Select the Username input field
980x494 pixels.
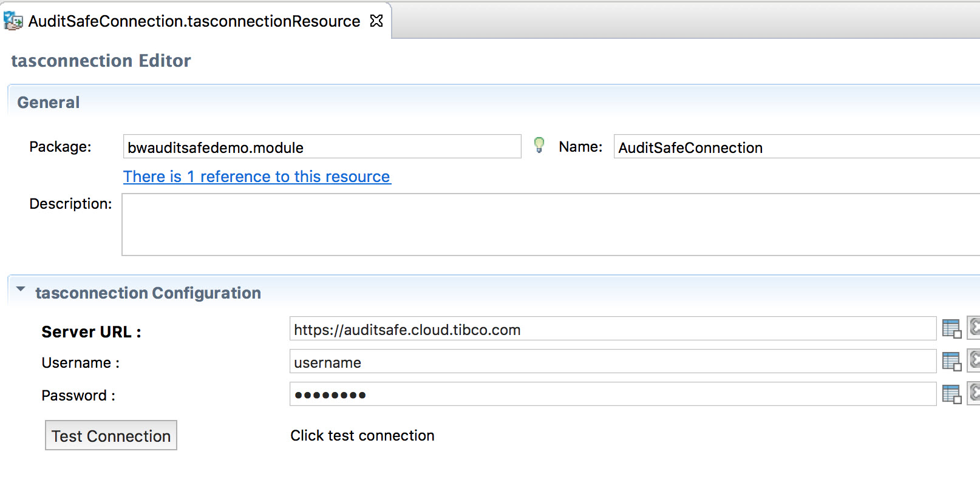pyautogui.click(x=612, y=362)
